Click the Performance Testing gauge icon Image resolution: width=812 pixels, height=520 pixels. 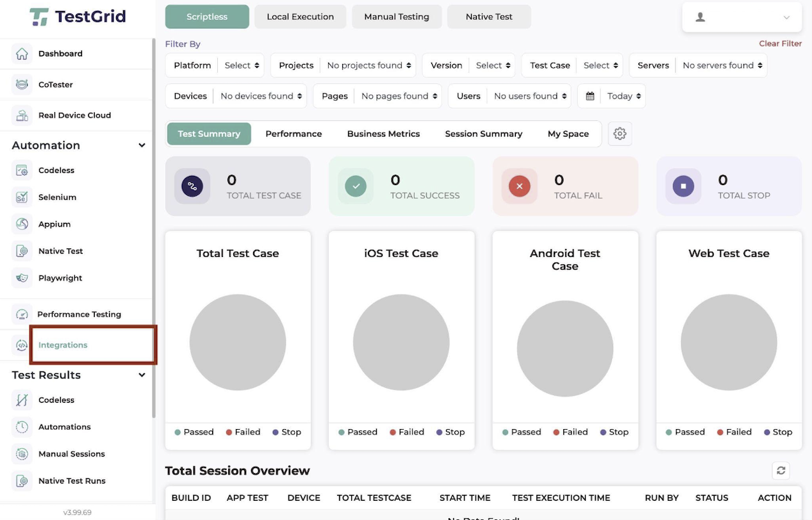tap(22, 314)
